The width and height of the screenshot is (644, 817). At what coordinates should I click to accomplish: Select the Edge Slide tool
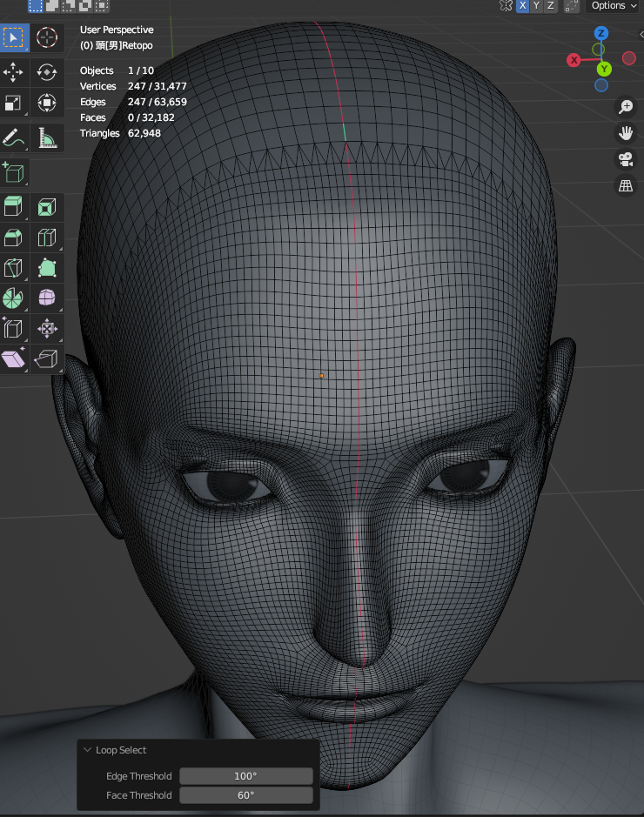tap(14, 328)
